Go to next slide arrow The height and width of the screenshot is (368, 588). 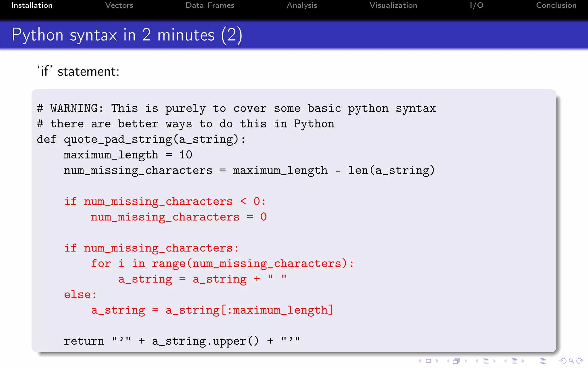(x=438, y=361)
